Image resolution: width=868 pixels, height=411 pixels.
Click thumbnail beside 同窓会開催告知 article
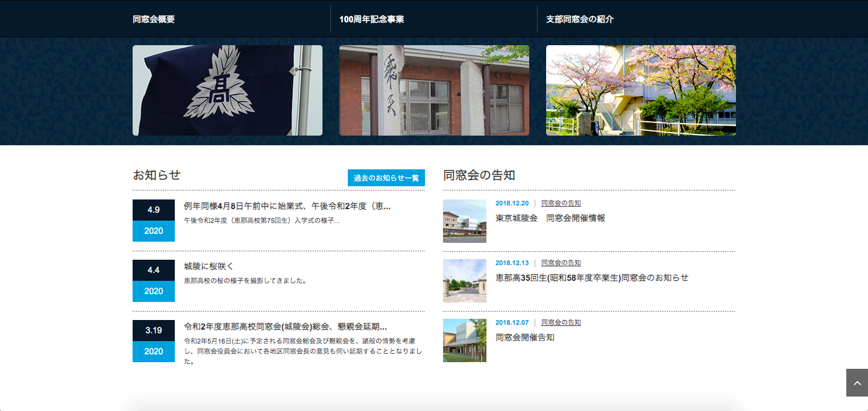pyautogui.click(x=465, y=340)
